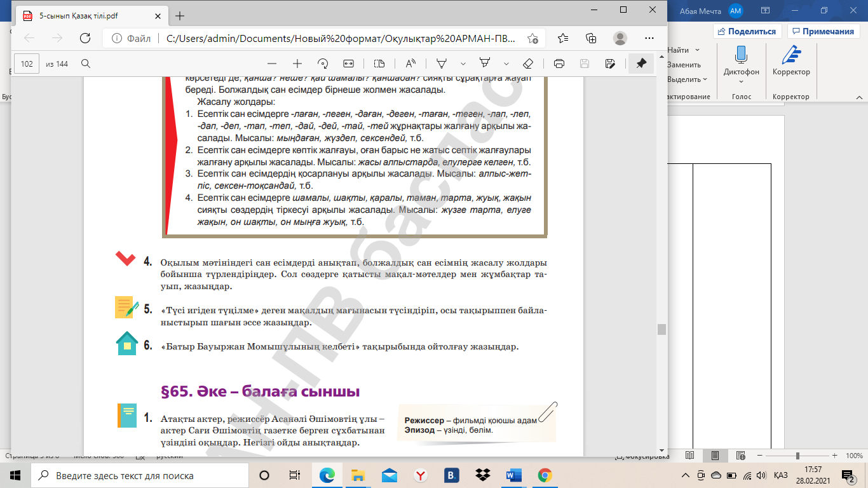Fit PDF page to width
868x488 pixels.
tap(348, 64)
